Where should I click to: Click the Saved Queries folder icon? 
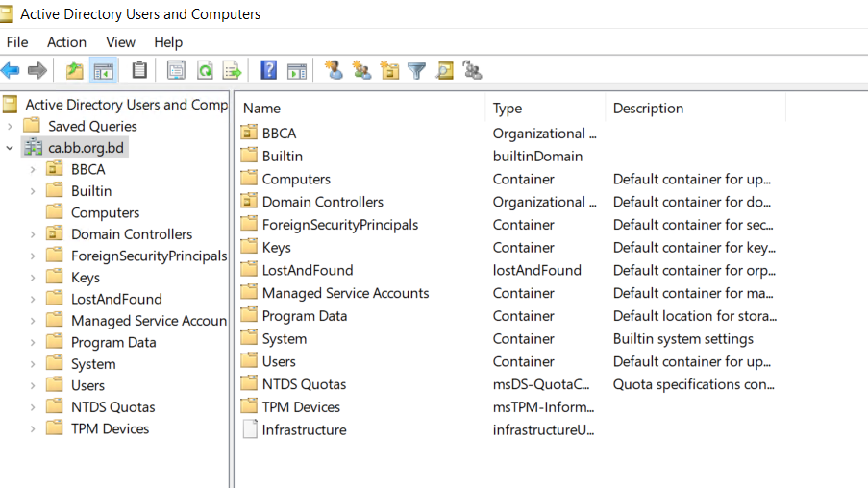click(x=32, y=126)
